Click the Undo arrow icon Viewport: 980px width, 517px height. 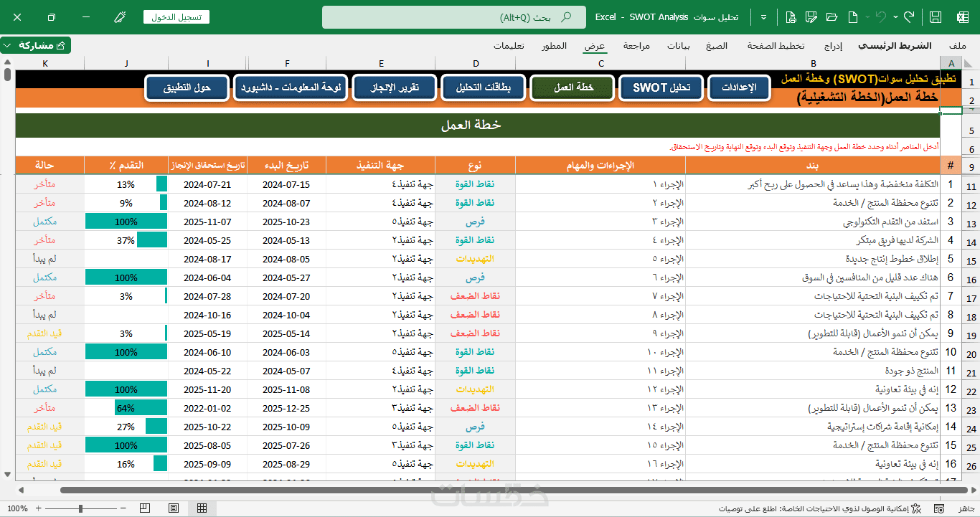tap(881, 16)
